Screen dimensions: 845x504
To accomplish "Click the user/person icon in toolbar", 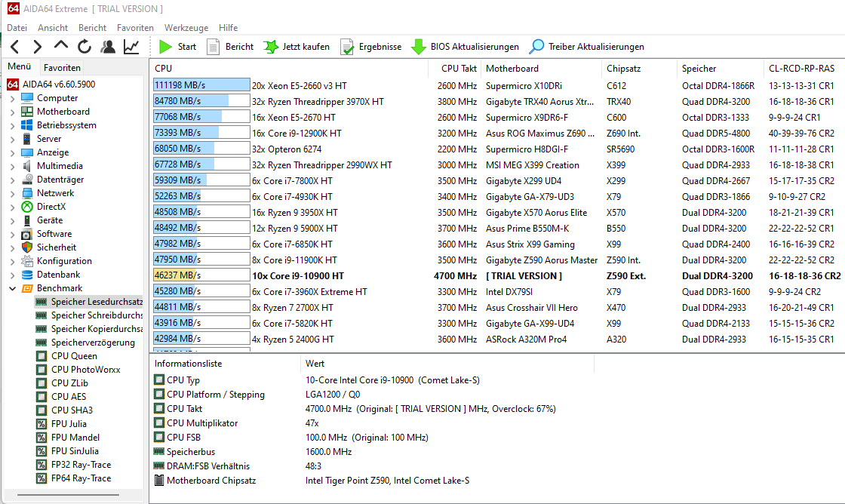I will [x=108, y=47].
